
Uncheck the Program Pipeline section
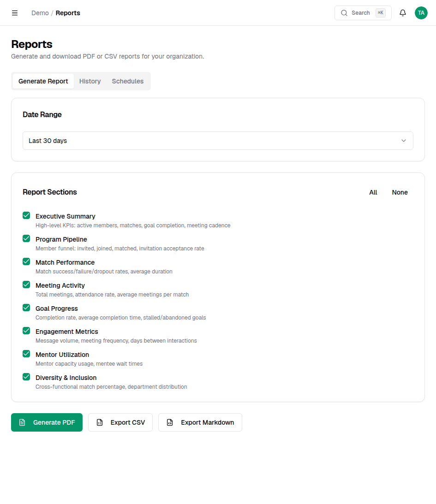(26, 238)
